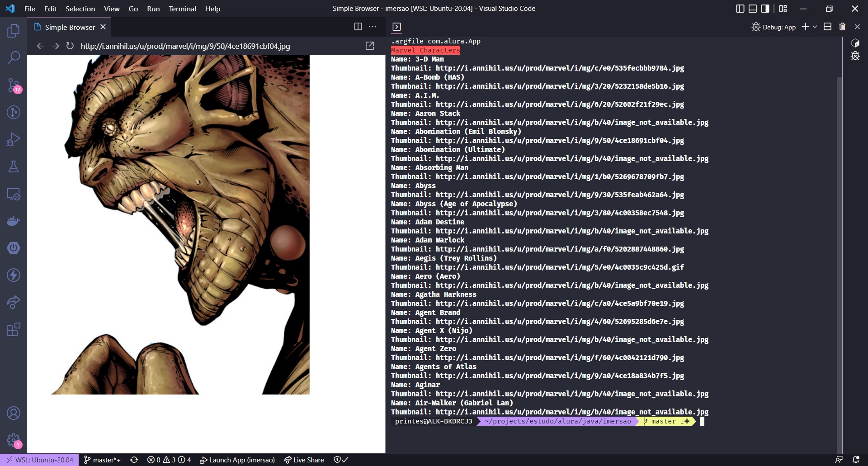
Task: Click the terminal panel icon
Action: [x=397, y=27]
